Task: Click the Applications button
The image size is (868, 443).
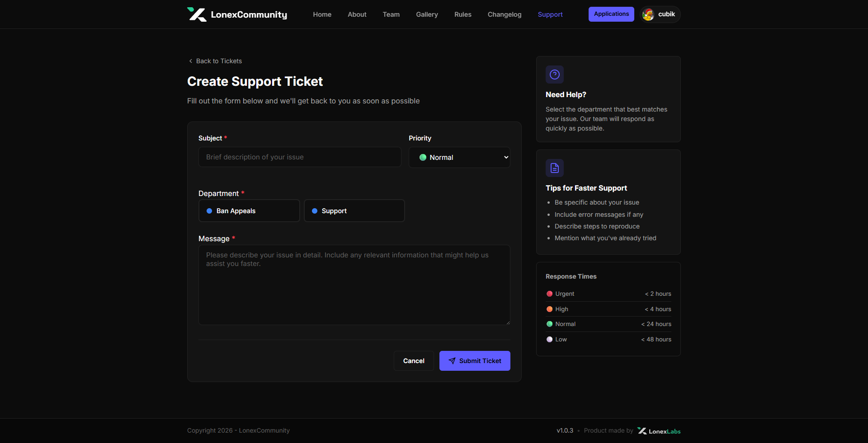Action: (611, 14)
